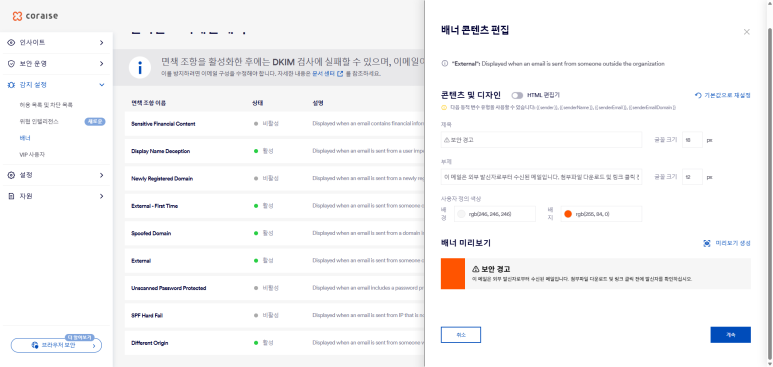Click the blue 계속 continue button

730,334
